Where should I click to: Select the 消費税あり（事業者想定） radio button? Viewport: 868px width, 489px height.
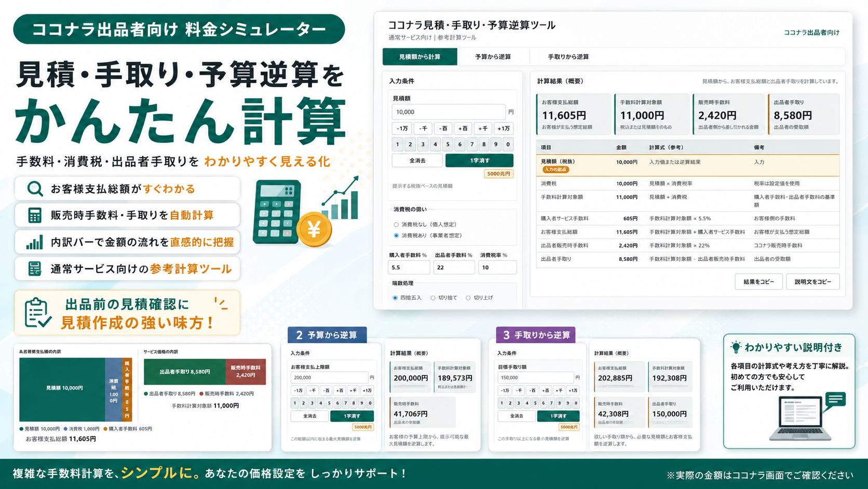pos(396,235)
